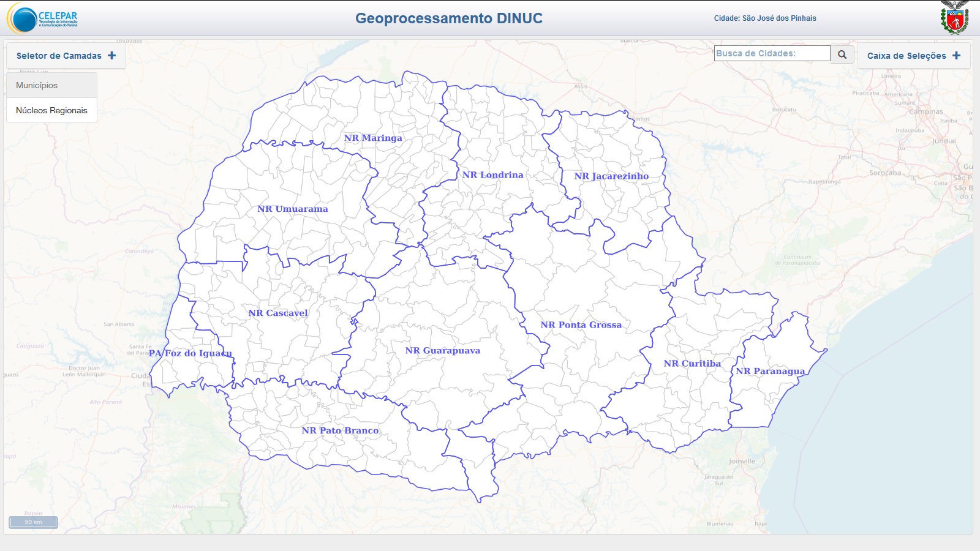This screenshot has width=980, height=551.
Task: Click the Geoprocessamento DINUC title
Action: pyautogui.click(x=449, y=18)
